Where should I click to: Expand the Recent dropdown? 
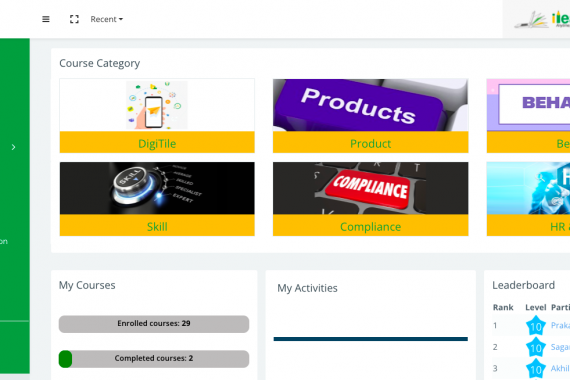click(x=107, y=19)
